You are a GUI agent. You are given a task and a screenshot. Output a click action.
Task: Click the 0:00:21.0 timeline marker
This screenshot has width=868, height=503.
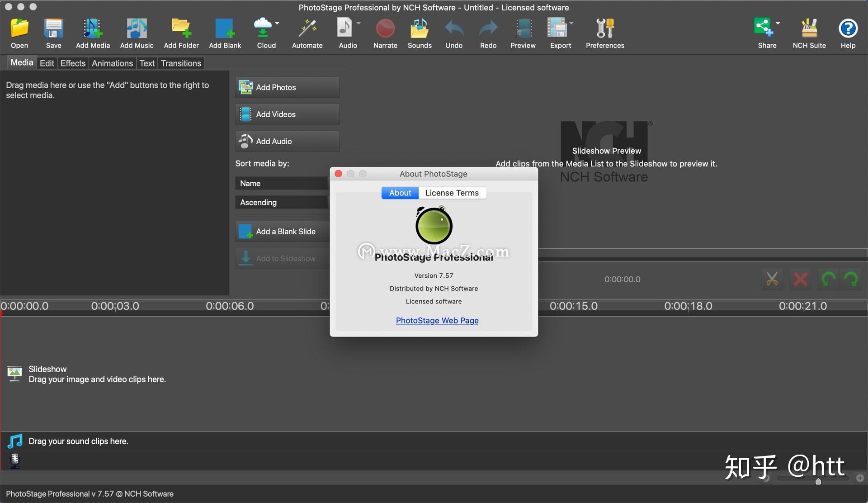[x=802, y=306]
